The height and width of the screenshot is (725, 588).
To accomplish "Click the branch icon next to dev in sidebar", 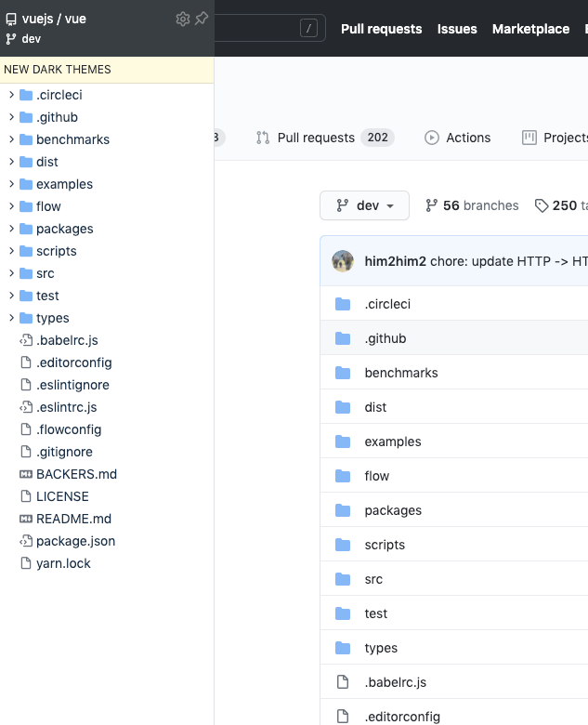I will tap(10, 39).
